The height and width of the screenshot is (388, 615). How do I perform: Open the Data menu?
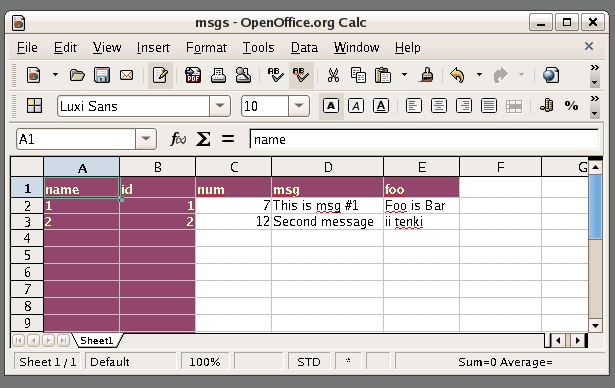click(304, 47)
